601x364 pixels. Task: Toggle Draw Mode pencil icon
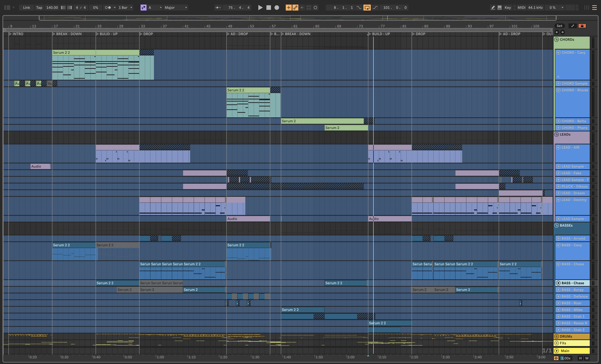493,8
